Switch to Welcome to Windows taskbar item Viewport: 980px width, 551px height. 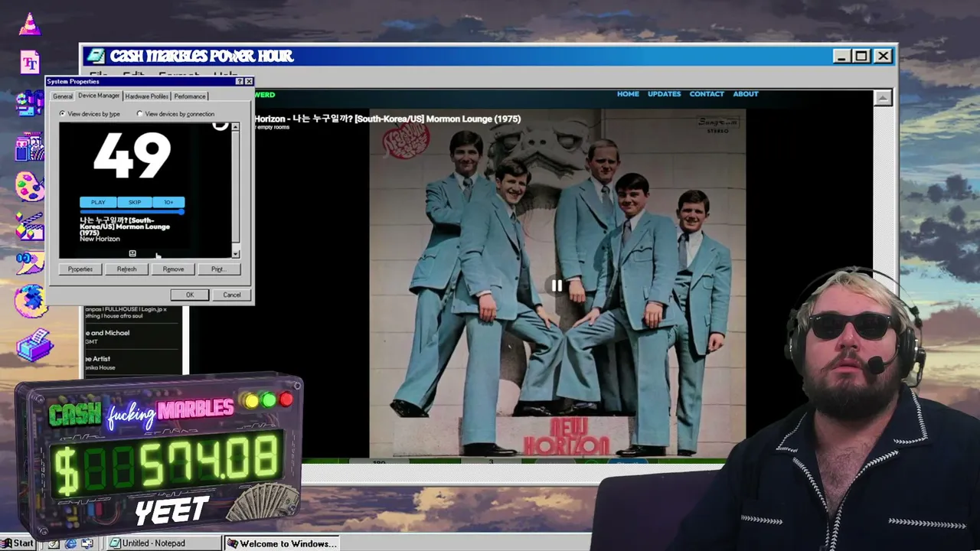pyautogui.click(x=282, y=543)
